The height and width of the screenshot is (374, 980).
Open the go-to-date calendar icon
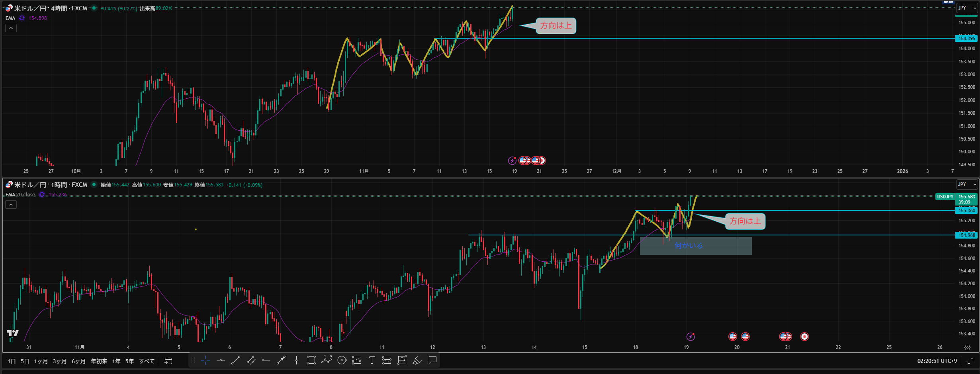[168, 361]
